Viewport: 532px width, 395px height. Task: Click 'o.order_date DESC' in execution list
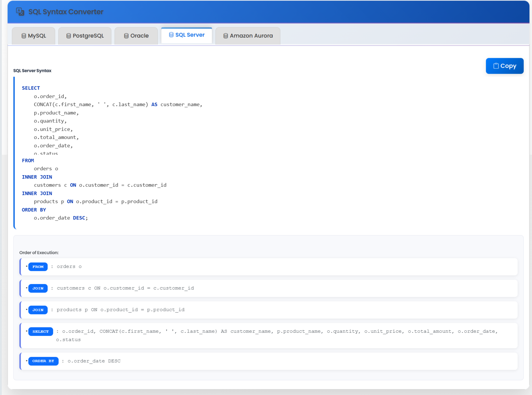pyautogui.click(x=94, y=361)
